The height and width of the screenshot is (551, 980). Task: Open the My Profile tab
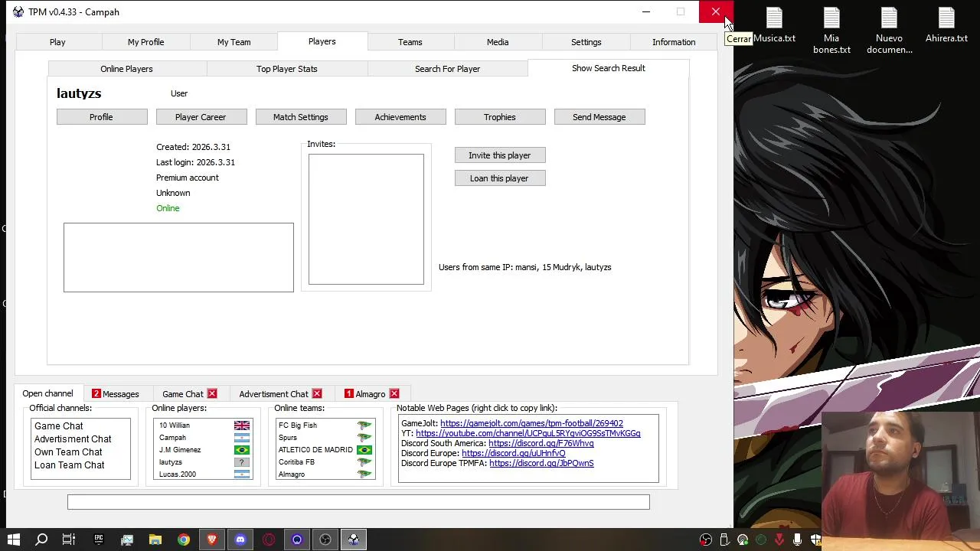click(x=145, y=42)
